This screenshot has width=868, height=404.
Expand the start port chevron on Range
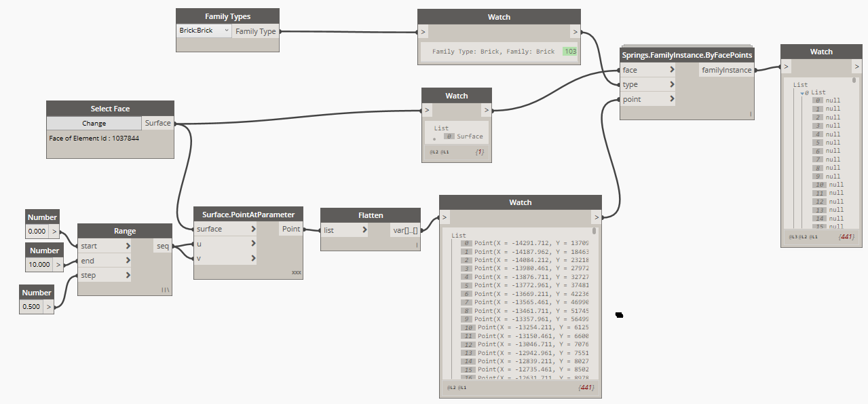pyautogui.click(x=128, y=246)
